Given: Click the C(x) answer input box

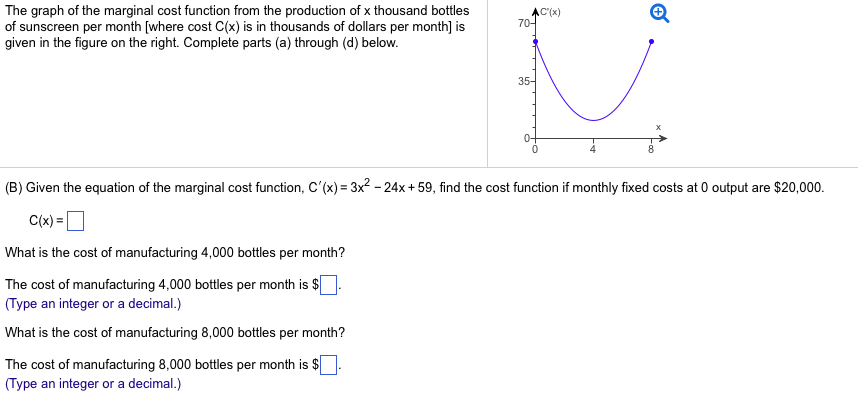Looking at the screenshot, I should click(x=74, y=220).
